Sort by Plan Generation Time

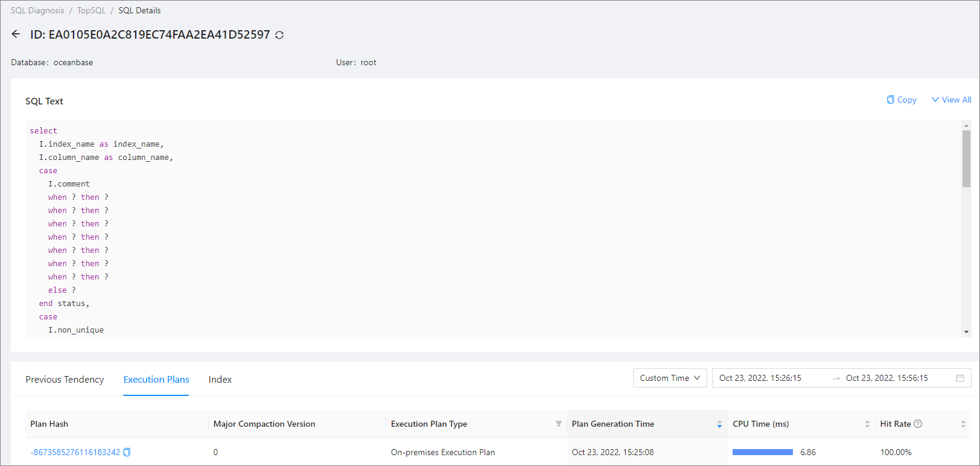click(x=719, y=424)
